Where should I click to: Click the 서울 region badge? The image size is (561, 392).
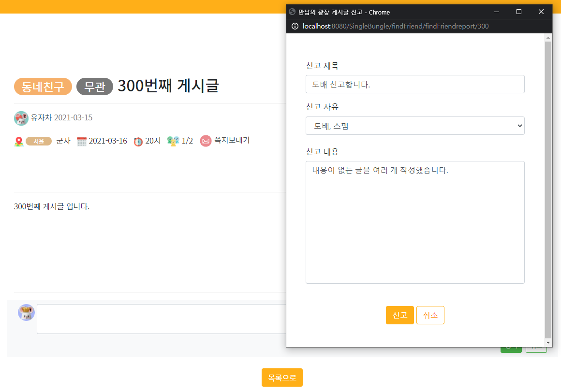pyautogui.click(x=39, y=141)
